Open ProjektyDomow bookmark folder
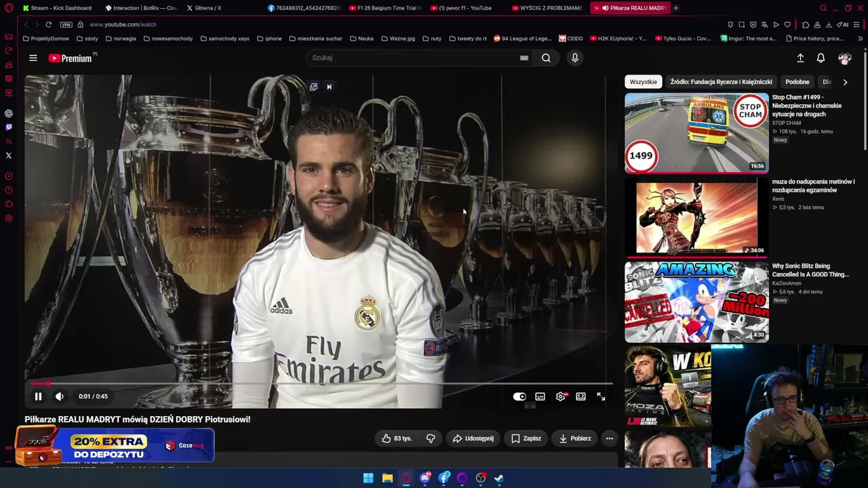Screen dimensions: 868x488 (46, 39)
